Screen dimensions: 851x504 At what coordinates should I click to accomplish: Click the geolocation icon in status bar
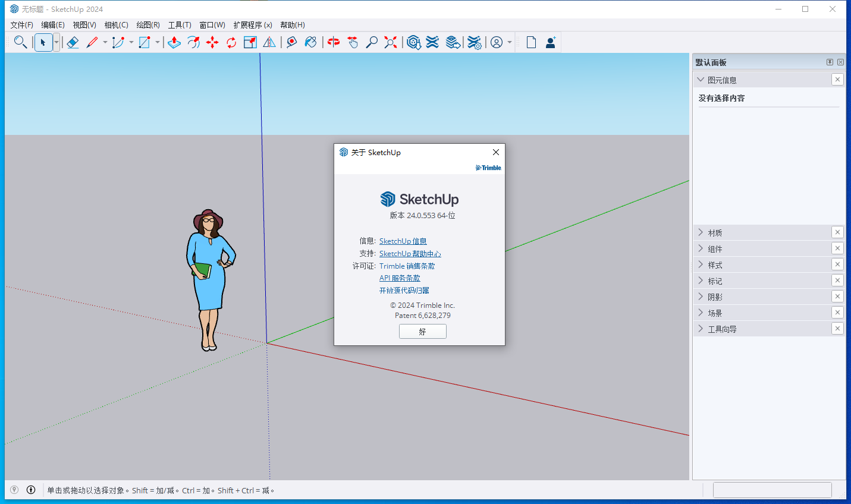point(14,490)
